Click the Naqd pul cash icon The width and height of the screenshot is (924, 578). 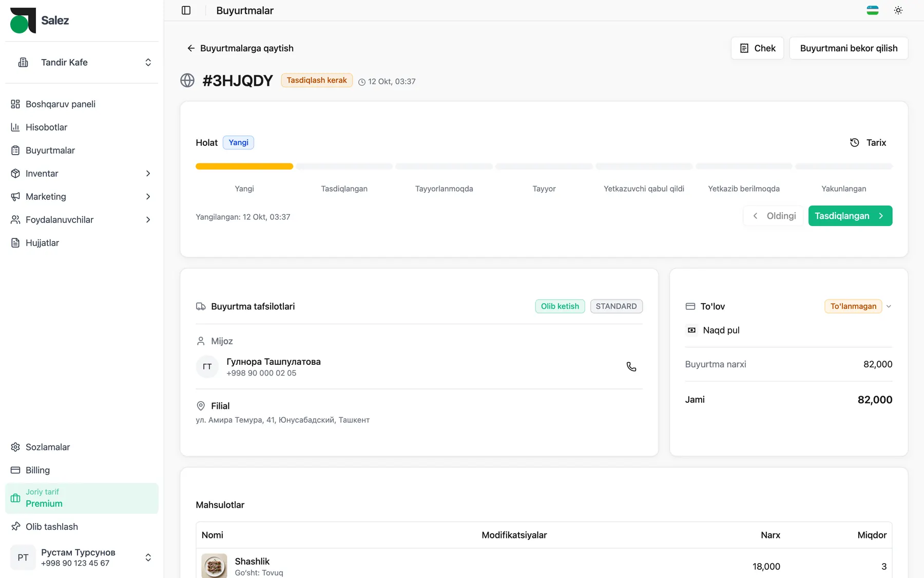pyautogui.click(x=691, y=330)
